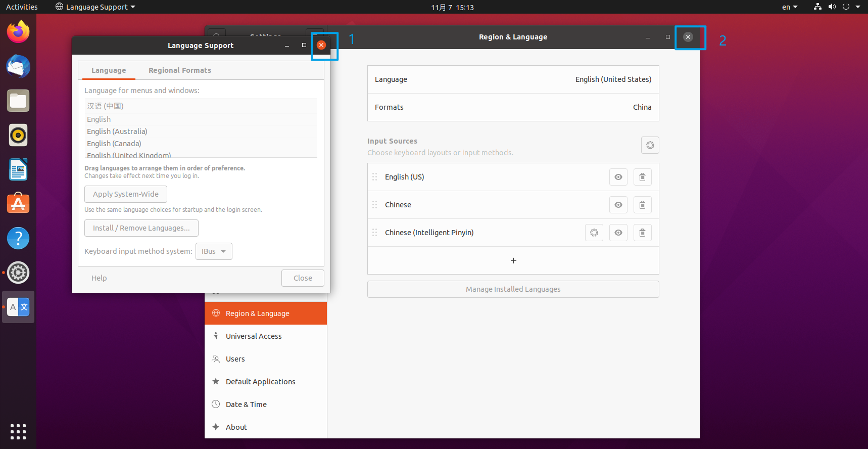Image resolution: width=868 pixels, height=449 pixels.
Task: Open the Files manager in the dock
Action: 18,101
